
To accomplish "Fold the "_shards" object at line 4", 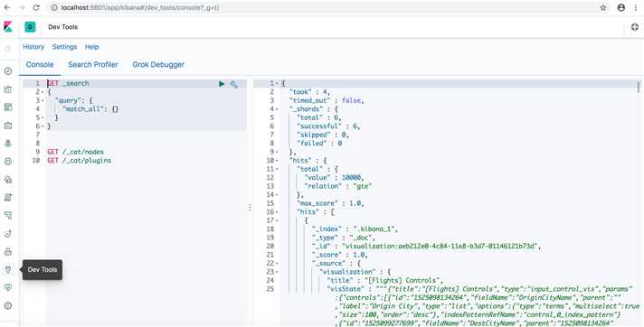I will 277,109.
